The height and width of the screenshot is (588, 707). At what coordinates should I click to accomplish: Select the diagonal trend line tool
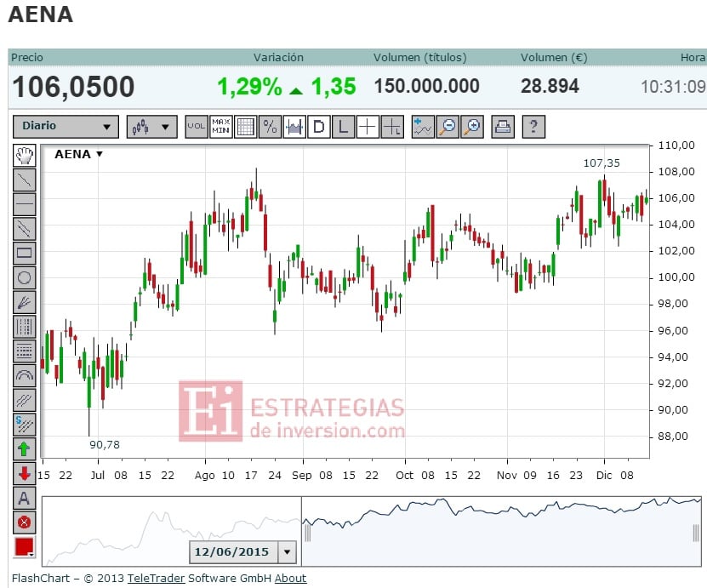[25, 180]
